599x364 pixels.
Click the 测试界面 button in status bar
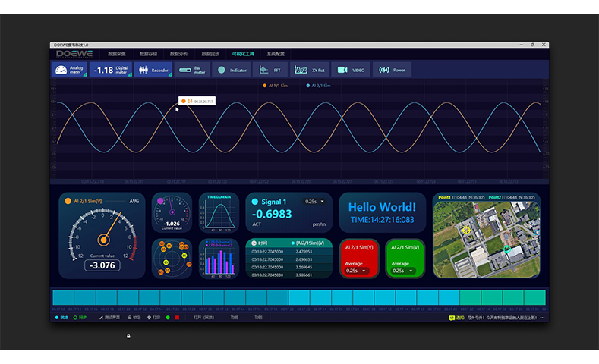click(109, 317)
